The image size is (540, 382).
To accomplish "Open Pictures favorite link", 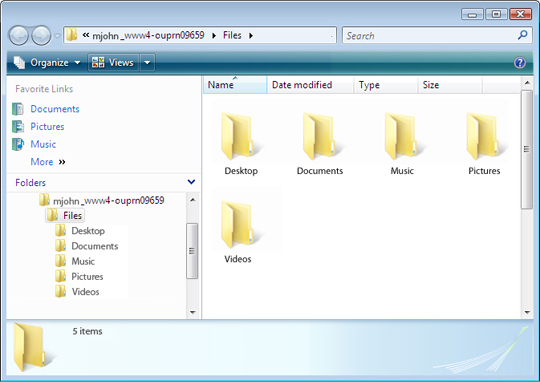I will pos(47,126).
